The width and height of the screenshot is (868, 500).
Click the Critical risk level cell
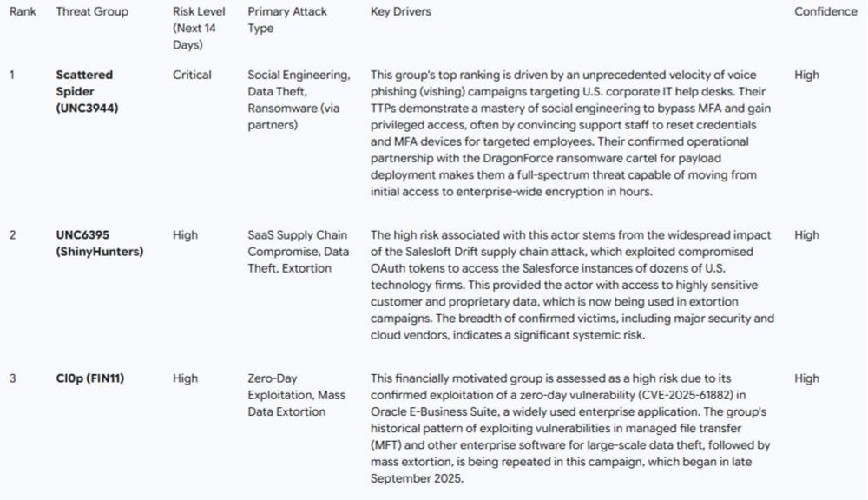coord(192,75)
